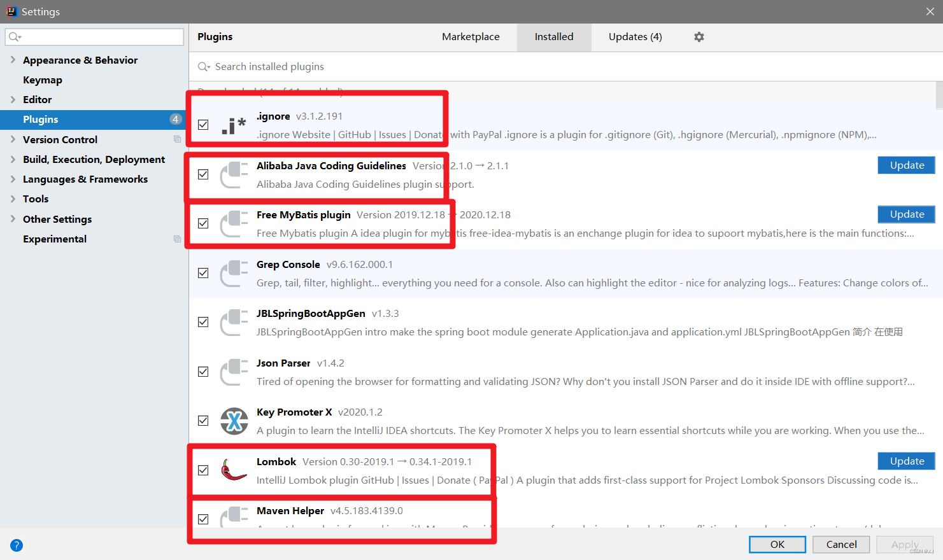943x560 pixels.
Task: Expand the Version Control node
Action: click(13, 139)
